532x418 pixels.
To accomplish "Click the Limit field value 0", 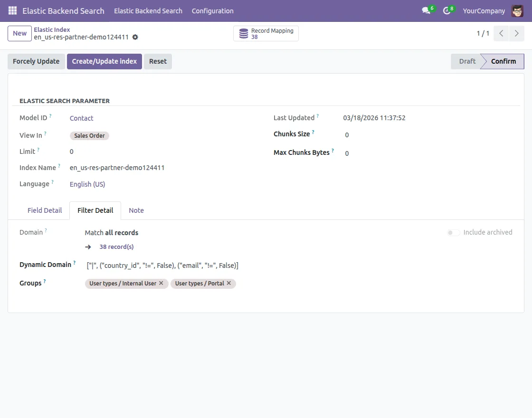I will (71, 152).
